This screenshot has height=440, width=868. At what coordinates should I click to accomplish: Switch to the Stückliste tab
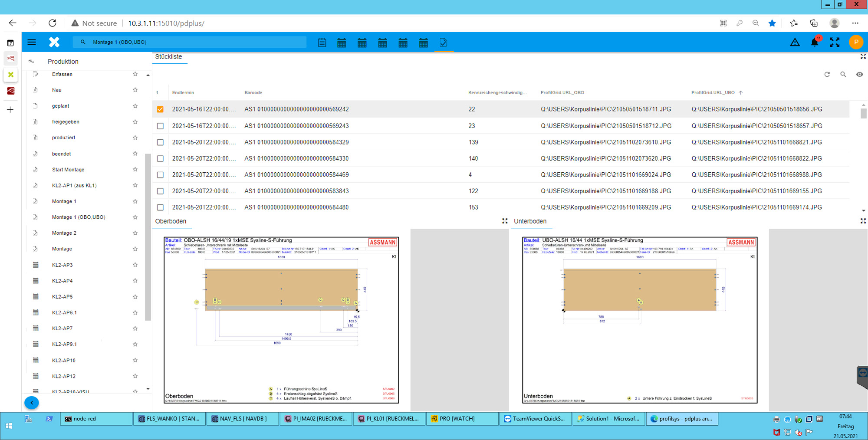pyautogui.click(x=170, y=56)
